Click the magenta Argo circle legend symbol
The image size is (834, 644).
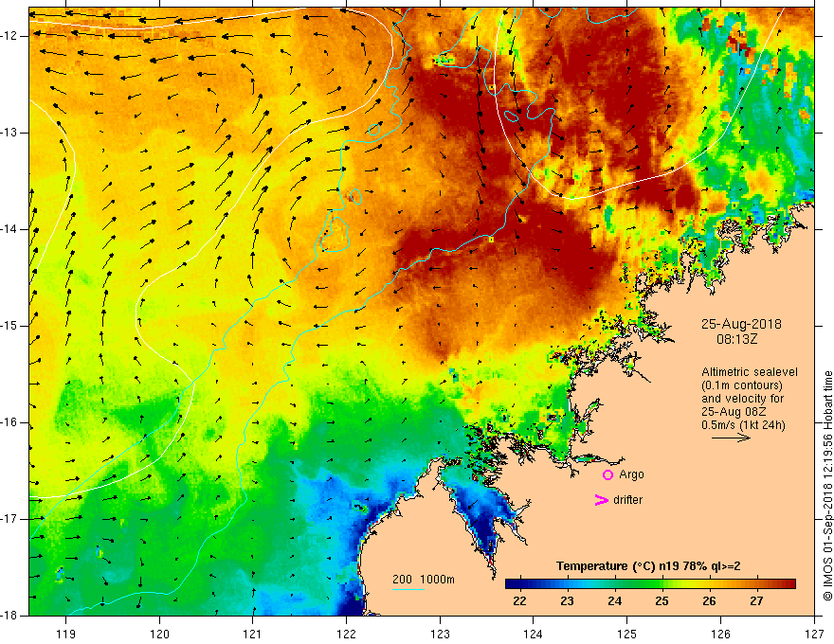click(x=607, y=475)
